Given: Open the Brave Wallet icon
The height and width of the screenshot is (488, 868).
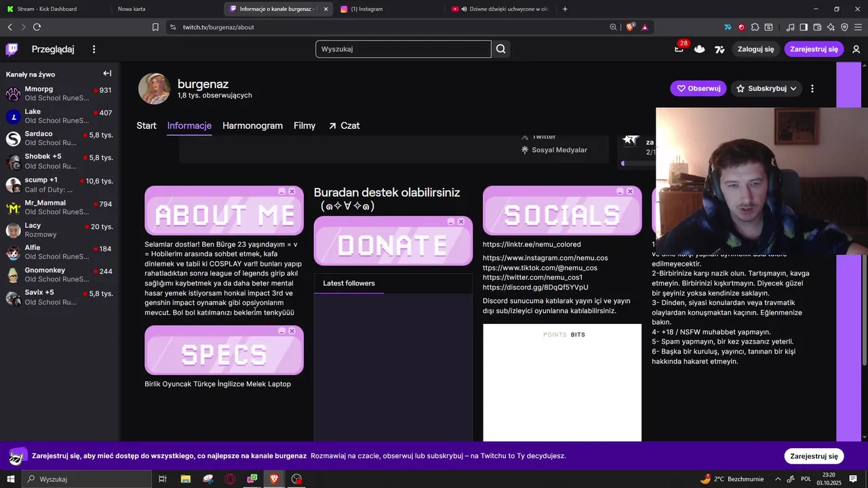Looking at the screenshot, I should [817, 27].
